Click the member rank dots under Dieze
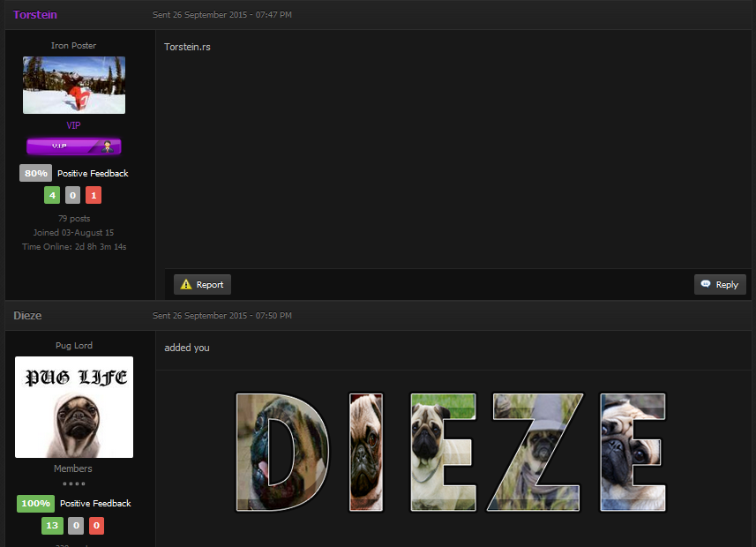This screenshot has height=547, width=756. pos(74,483)
